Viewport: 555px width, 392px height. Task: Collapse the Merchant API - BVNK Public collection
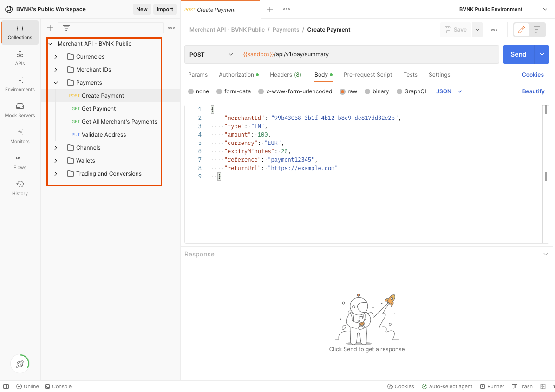pyautogui.click(x=50, y=44)
